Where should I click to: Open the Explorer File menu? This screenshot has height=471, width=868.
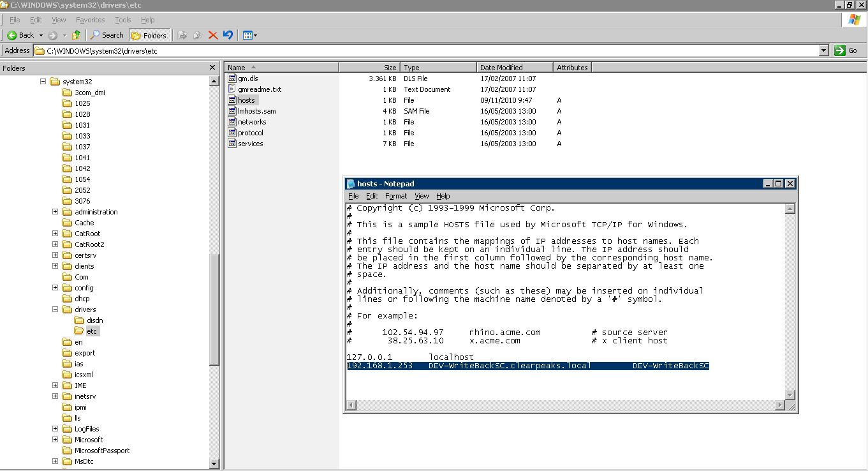point(15,20)
